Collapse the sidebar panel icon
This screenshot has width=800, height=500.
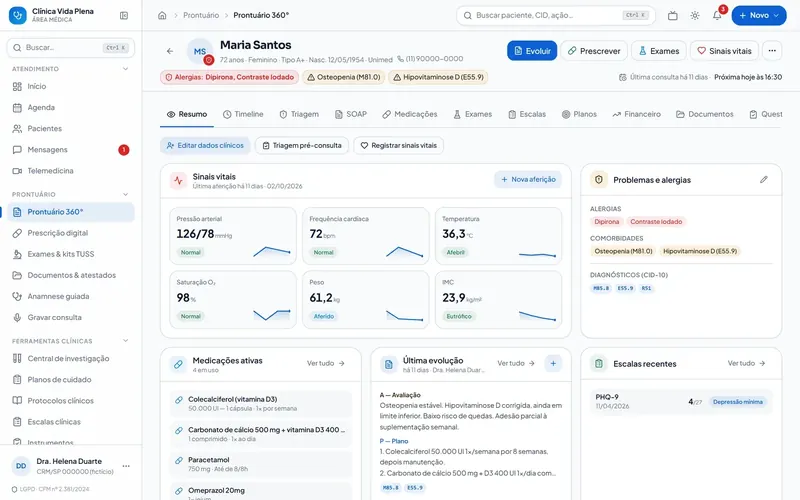click(x=124, y=15)
